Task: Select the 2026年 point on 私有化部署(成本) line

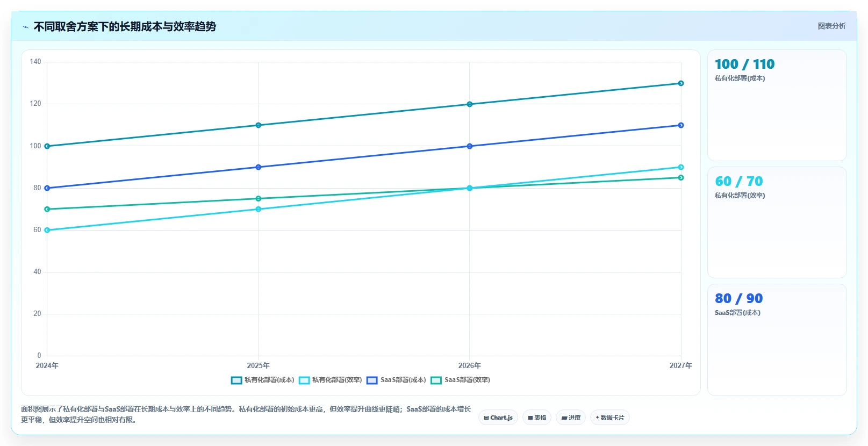Action: 470,104
